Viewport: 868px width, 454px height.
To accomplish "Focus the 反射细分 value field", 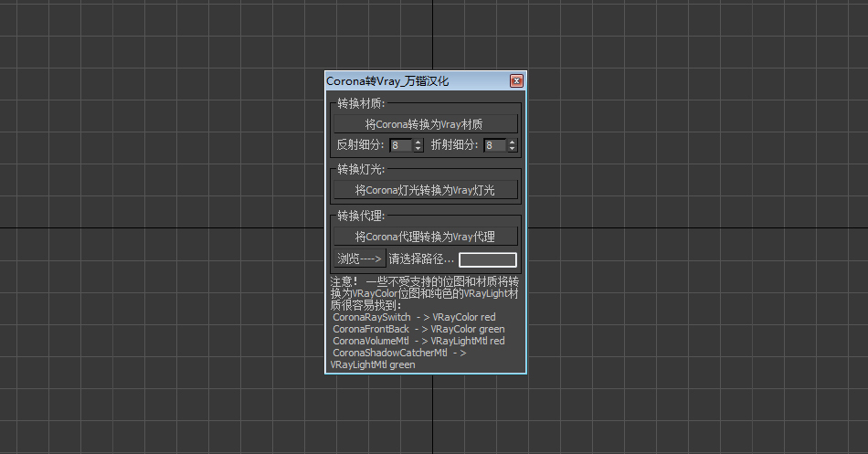I will 401,145.
